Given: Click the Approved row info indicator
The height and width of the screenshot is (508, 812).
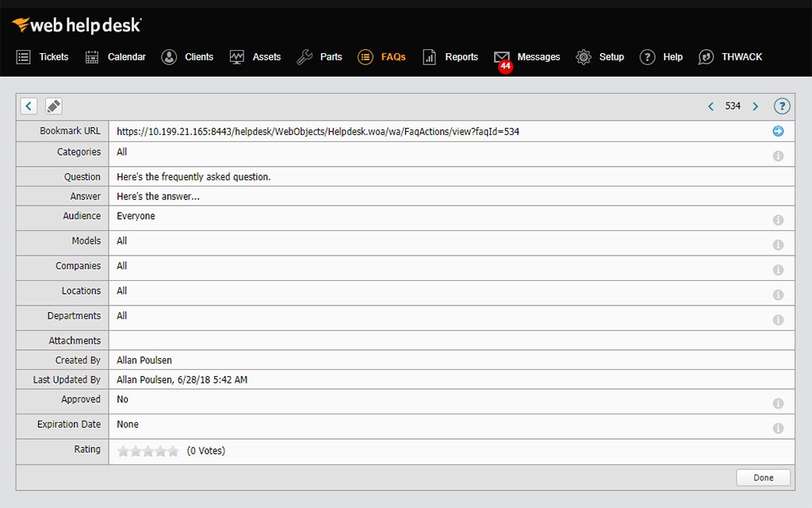Looking at the screenshot, I should pos(778,402).
